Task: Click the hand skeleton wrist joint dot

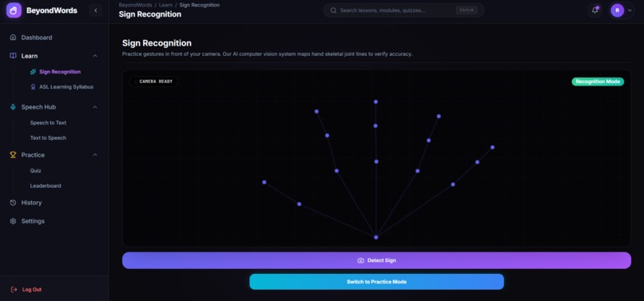Action: 376,237
